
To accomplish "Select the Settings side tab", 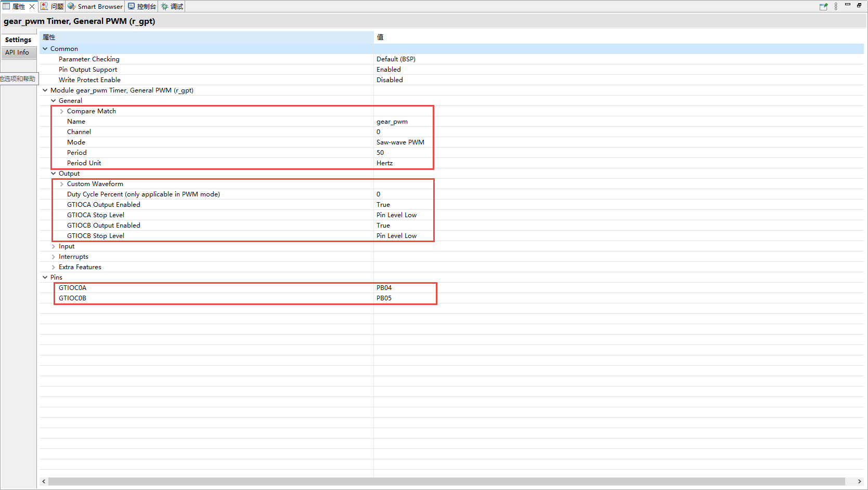I will click(x=18, y=39).
